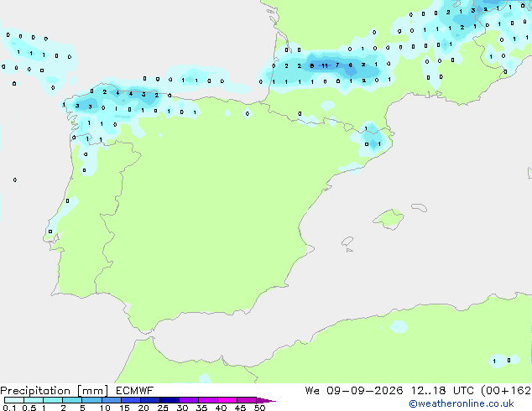Screen dimensions: 532x411
Task: Choose the 40–45 mm magenta legend swatch
Action: pyautogui.click(x=227, y=400)
